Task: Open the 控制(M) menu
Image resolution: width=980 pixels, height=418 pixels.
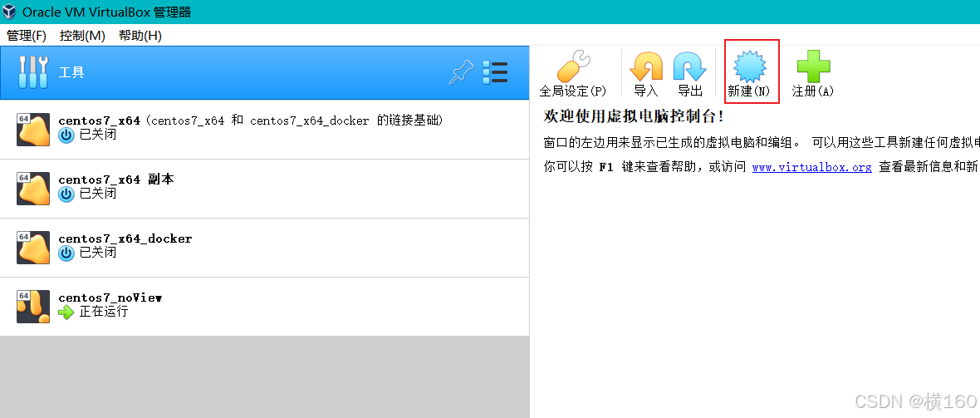Action: tap(82, 36)
